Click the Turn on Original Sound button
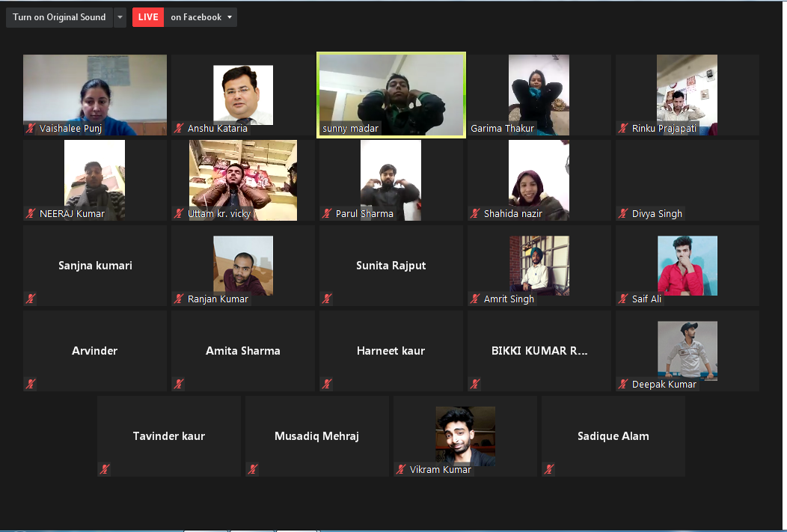This screenshot has height=532, width=787. pos(59,17)
